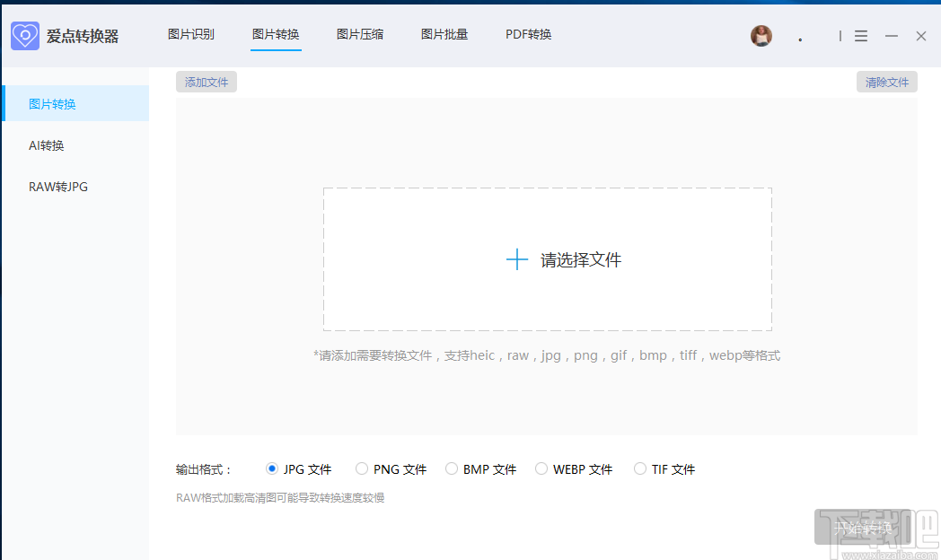Select BMP 文件 output format
The width and height of the screenshot is (941, 560).
452,468
